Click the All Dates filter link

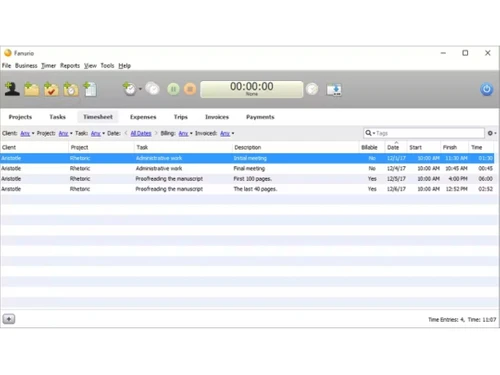[141, 133]
